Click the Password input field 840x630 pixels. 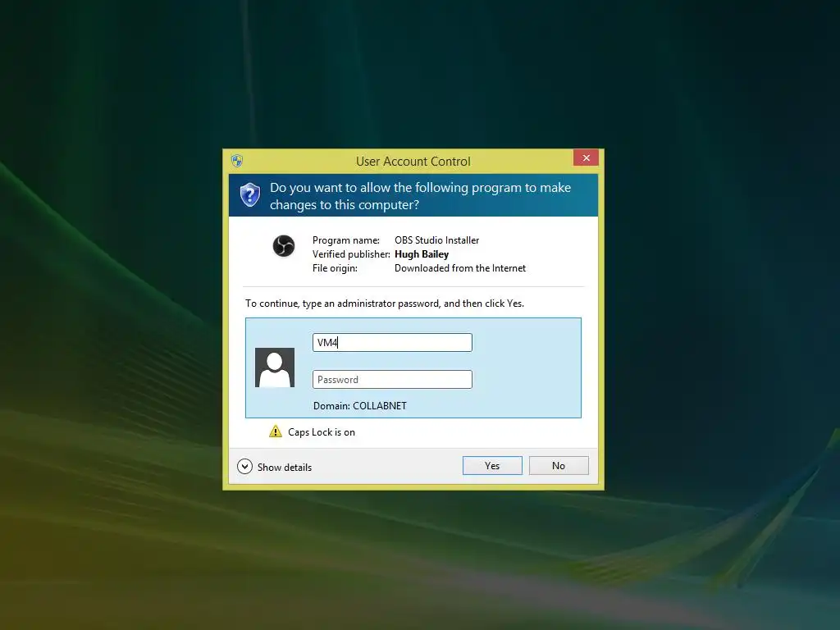[x=392, y=379]
